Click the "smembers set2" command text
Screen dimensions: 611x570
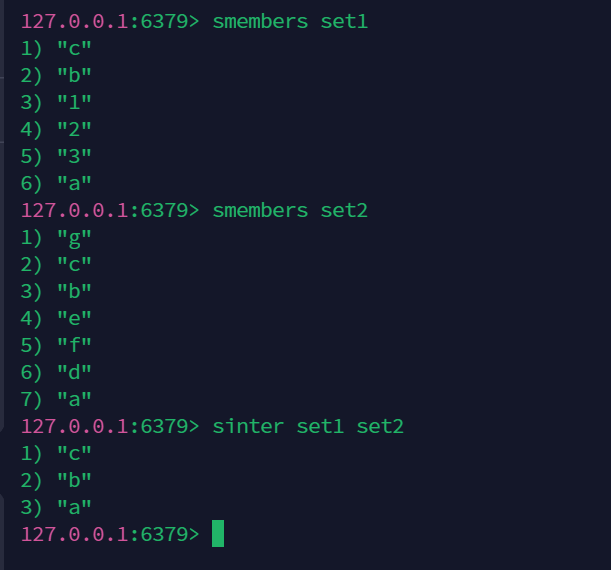click(x=290, y=210)
